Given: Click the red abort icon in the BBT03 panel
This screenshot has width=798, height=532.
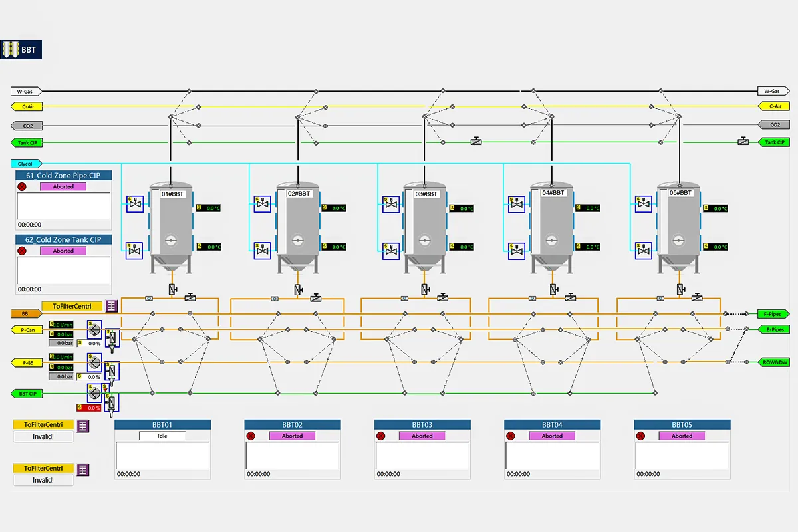Looking at the screenshot, I should pyautogui.click(x=381, y=436).
